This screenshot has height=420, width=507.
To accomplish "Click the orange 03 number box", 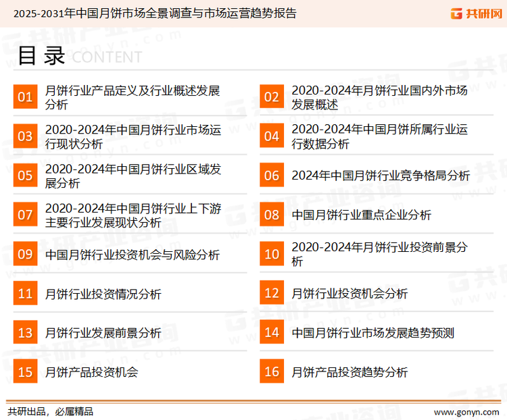I will (x=25, y=136).
